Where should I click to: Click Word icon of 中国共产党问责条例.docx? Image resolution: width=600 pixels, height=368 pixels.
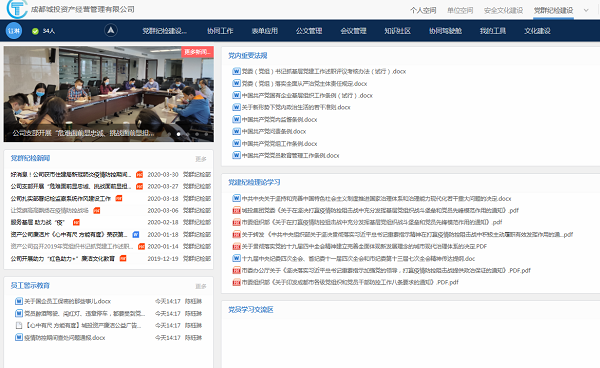236,131
